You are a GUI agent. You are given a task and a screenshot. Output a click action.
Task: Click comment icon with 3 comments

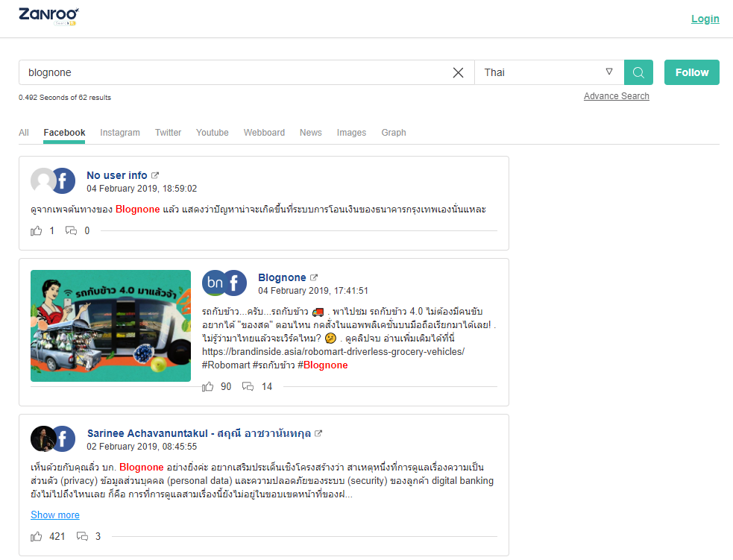82,536
